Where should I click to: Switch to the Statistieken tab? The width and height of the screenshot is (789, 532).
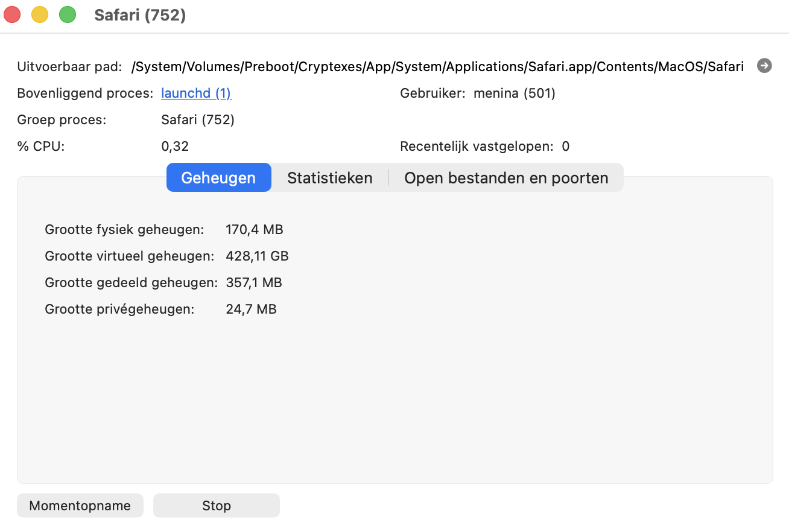point(329,177)
